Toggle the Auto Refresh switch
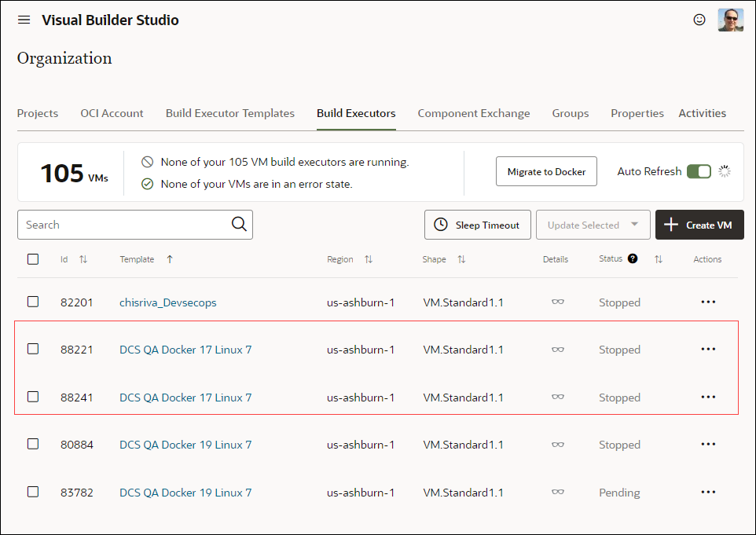The height and width of the screenshot is (535, 756). (699, 171)
